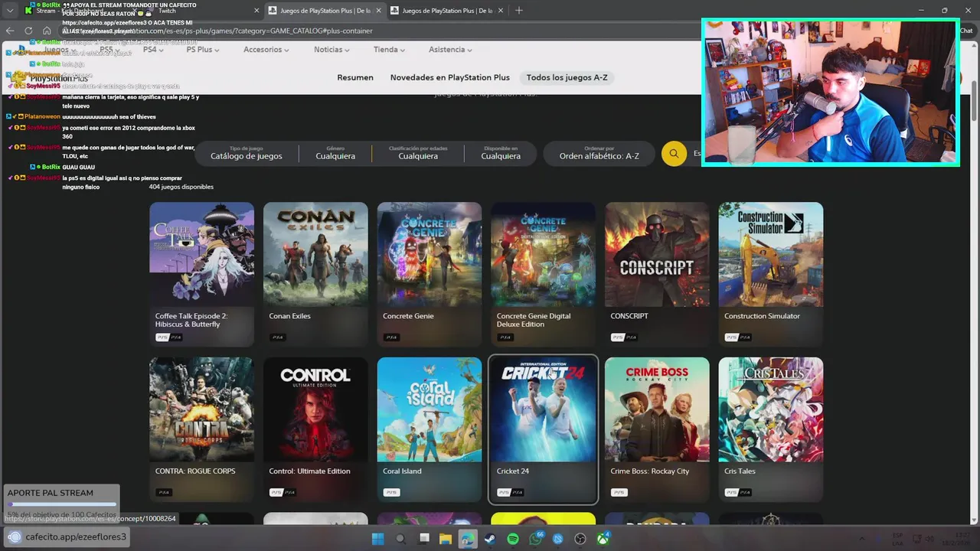980x551 pixels.
Task: Close the Twitch browser tab
Action: tap(257, 11)
